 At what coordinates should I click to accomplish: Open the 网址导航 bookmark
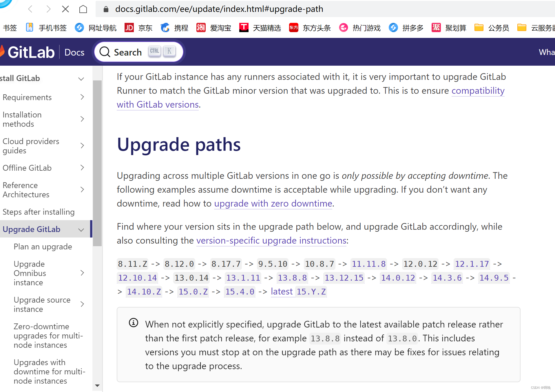tap(96, 28)
